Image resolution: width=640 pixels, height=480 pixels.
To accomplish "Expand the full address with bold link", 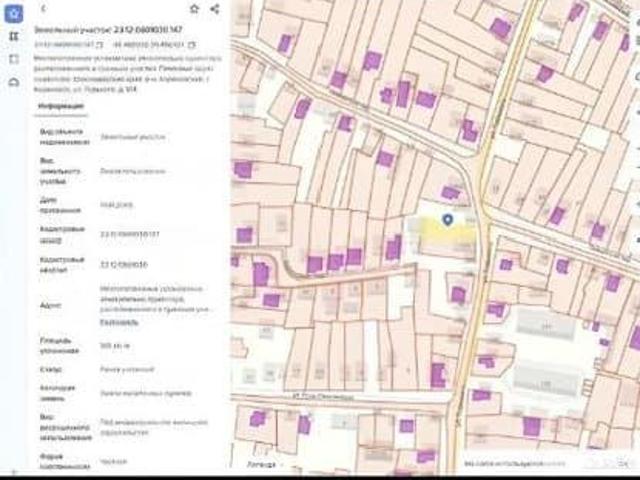I will [119, 322].
